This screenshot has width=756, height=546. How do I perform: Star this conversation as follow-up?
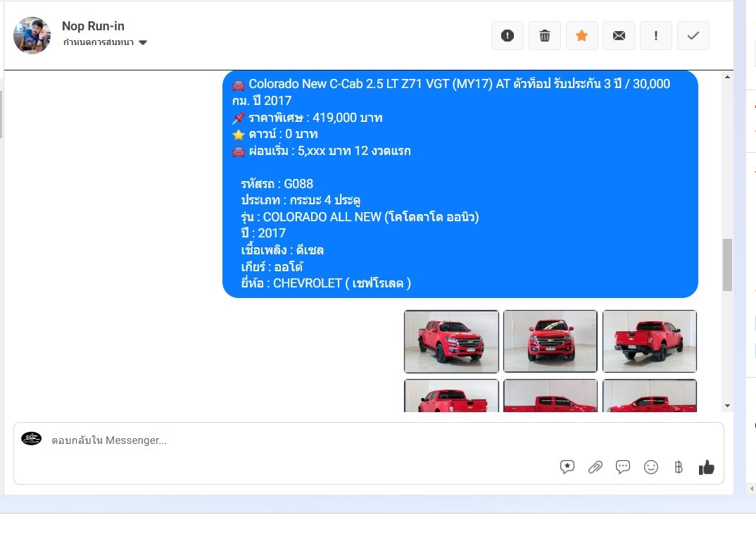point(581,36)
